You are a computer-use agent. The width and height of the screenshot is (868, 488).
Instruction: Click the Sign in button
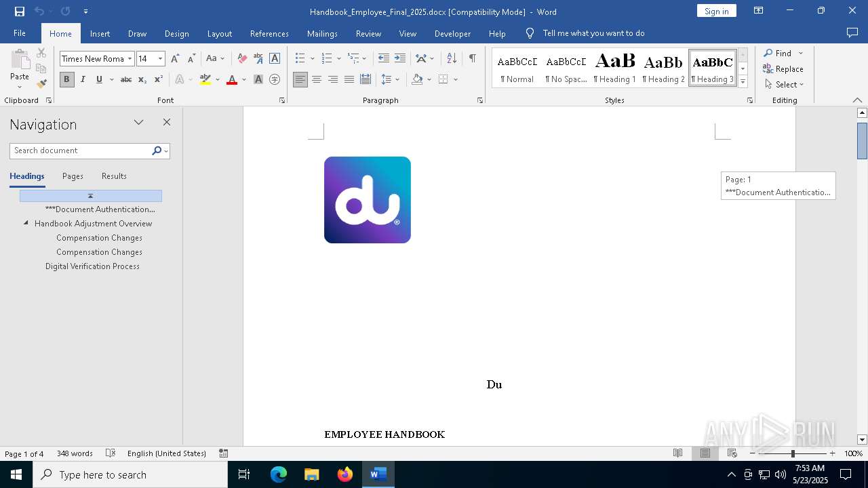tap(716, 11)
